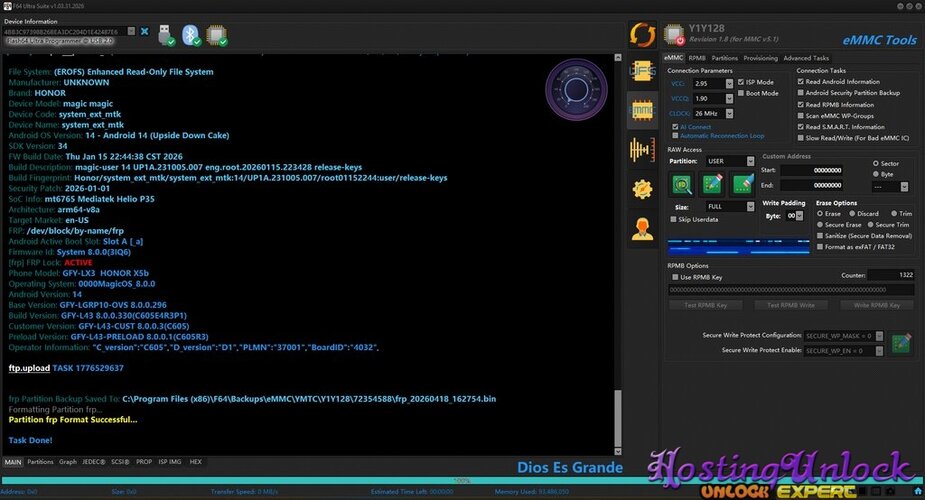
Task: Switch to the RPMB tab
Action: (x=697, y=58)
